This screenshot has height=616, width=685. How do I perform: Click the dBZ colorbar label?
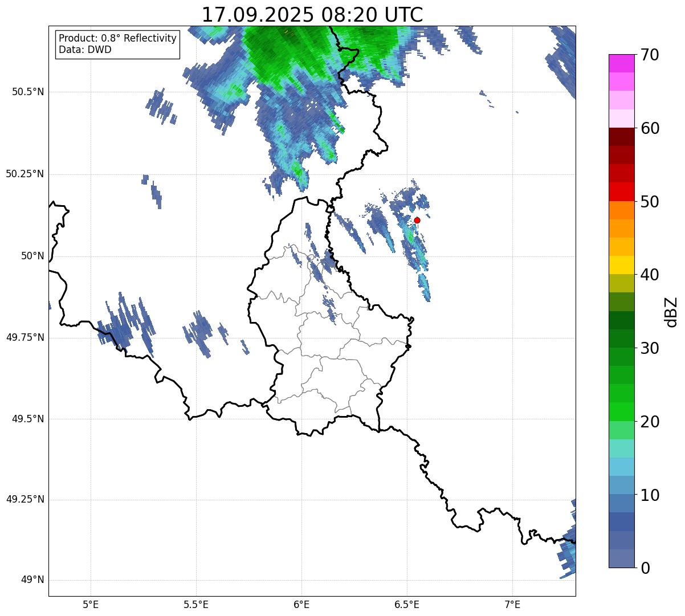(671, 312)
